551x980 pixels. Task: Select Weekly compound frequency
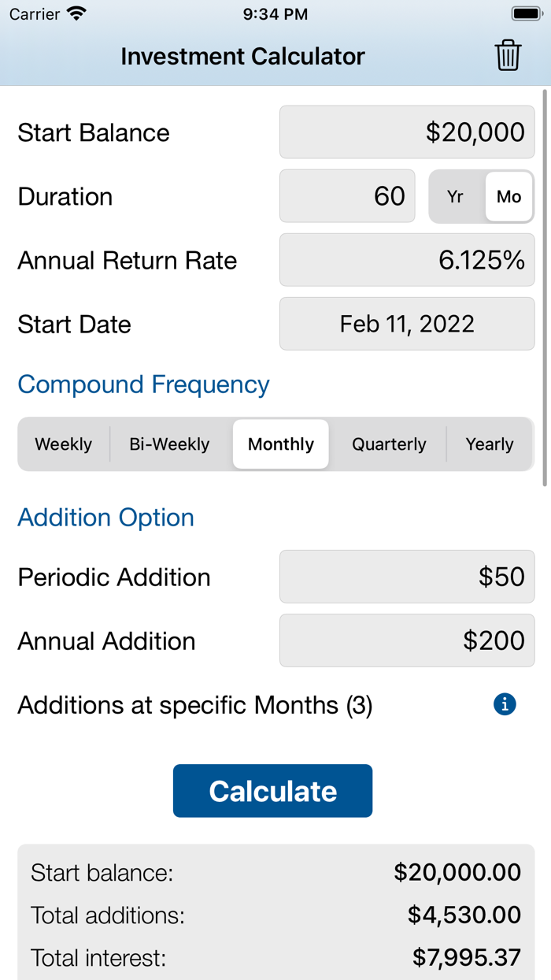click(63, 444)
